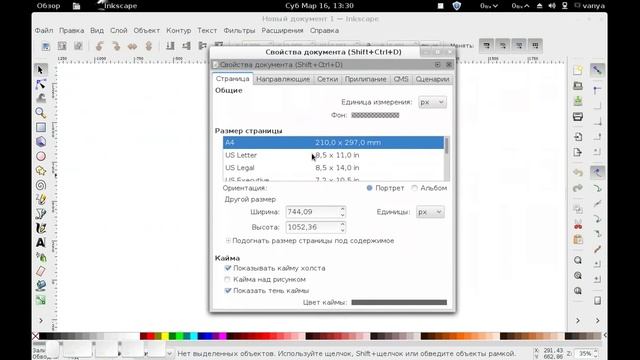Select the Gradient tool
Viewport: 640px width, 360px height.
coord(40,300)
